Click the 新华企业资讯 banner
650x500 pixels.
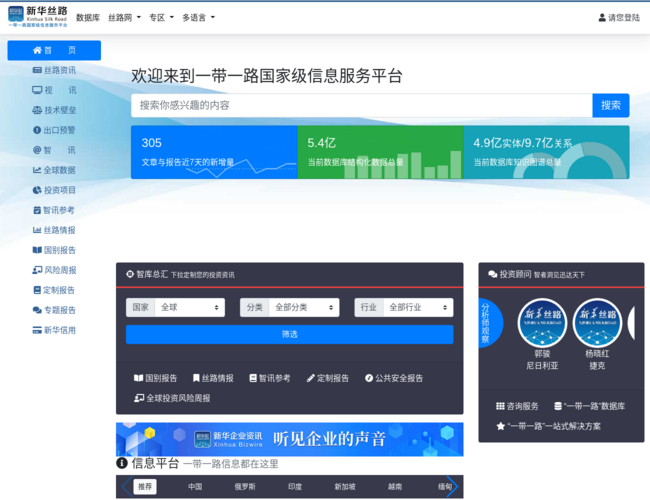(x=289, y=439)
